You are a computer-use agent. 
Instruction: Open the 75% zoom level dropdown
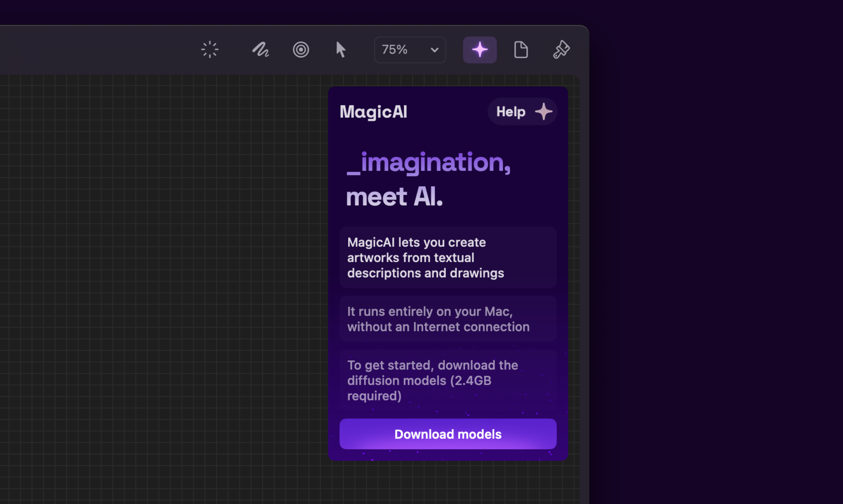410,50
